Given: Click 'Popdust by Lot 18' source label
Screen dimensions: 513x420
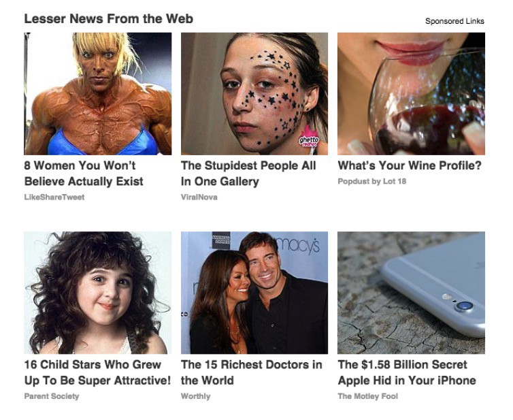Looking at the screenshot, I should 371,181.
